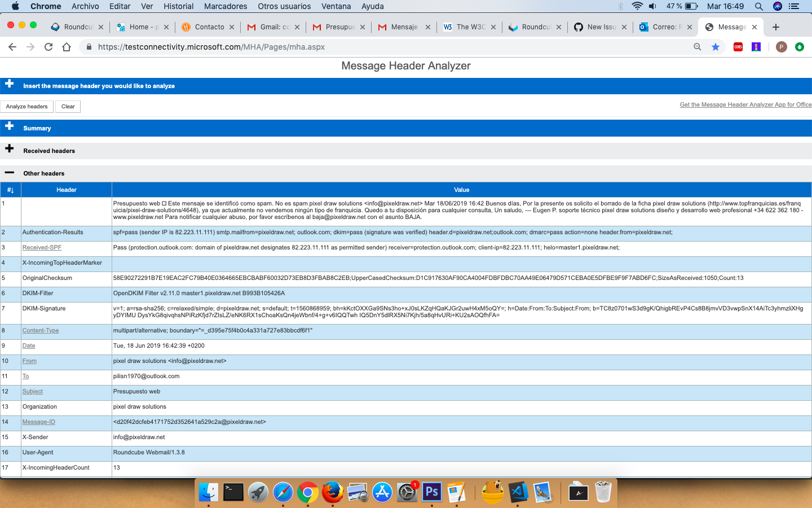Click the Header column heading
The image size is (812, 508).
[x=67, y=190]
